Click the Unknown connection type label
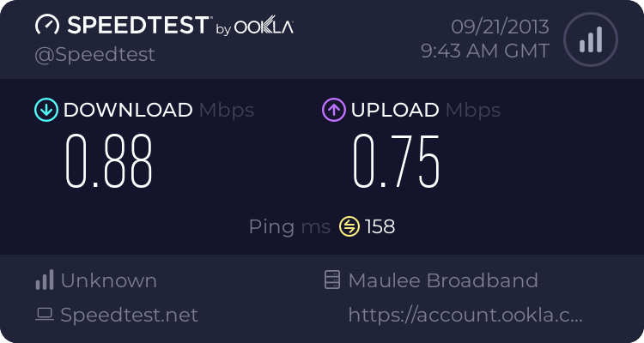Screen dimensions: 644x343 (108, 280)
